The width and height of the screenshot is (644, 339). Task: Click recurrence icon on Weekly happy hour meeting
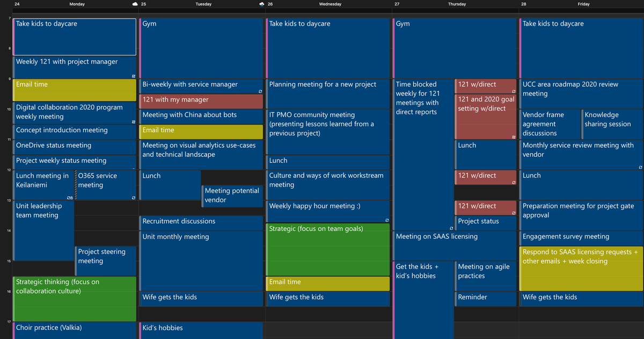pos(387,221)
